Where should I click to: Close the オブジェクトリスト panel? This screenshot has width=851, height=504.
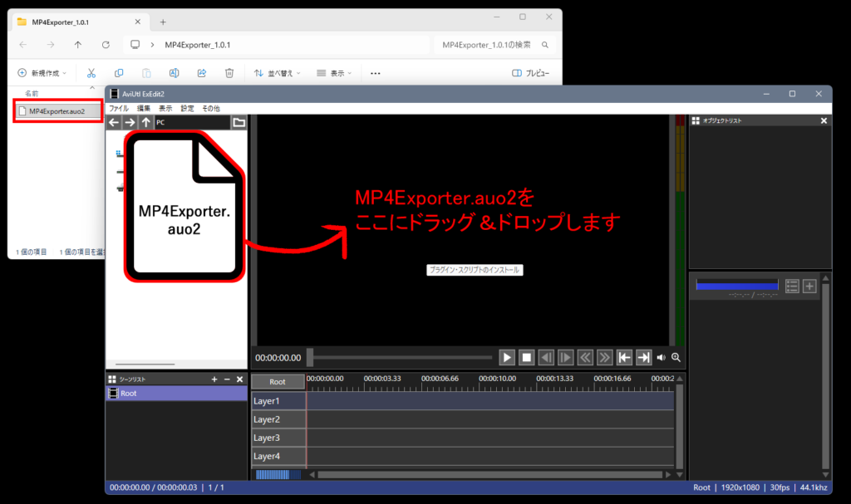pos(824,121)
